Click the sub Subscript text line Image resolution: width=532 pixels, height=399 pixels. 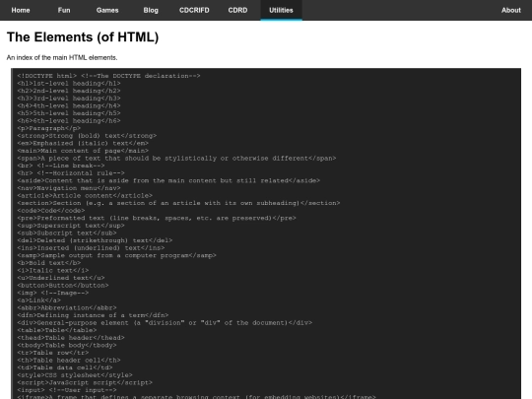coord(67,233)
